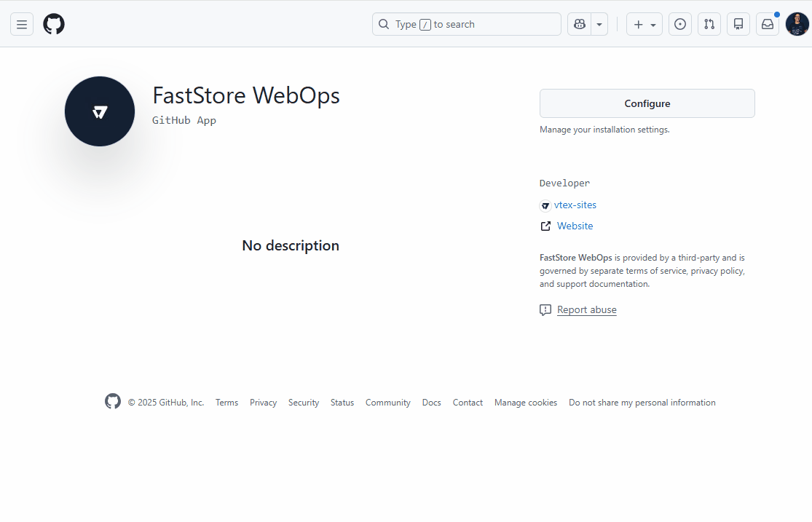Expand the Copilot dropdown arrow
812x522 pixels.
pyautogui.click(x=599, y=24)
